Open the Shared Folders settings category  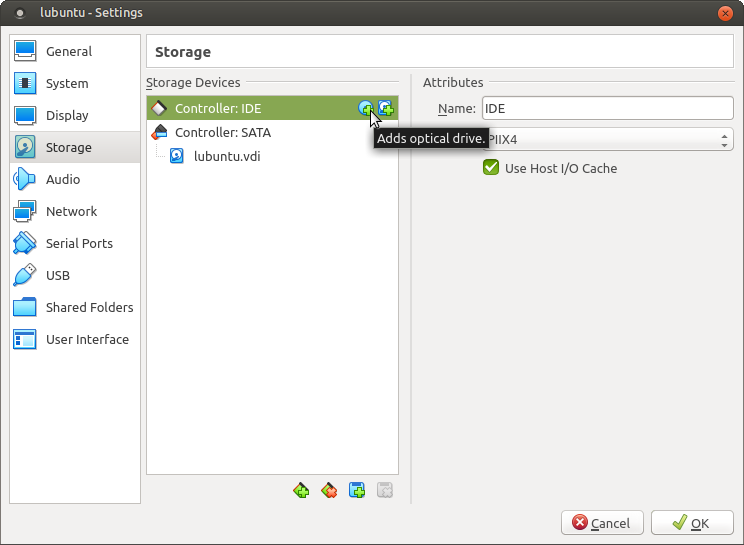[x=75, y=307]
